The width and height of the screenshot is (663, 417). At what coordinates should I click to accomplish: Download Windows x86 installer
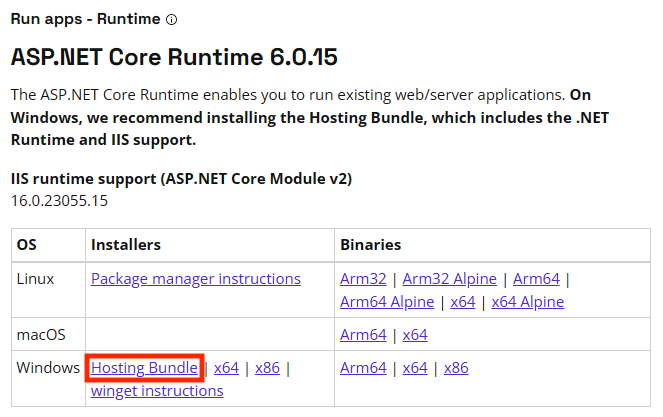click(267, 368)
